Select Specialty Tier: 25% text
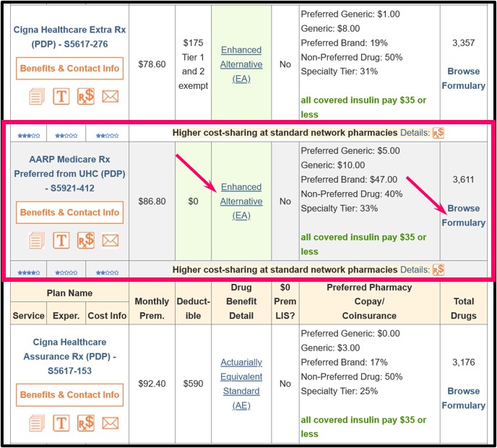Viewport: 497px width, 448px height. [339, 391]
